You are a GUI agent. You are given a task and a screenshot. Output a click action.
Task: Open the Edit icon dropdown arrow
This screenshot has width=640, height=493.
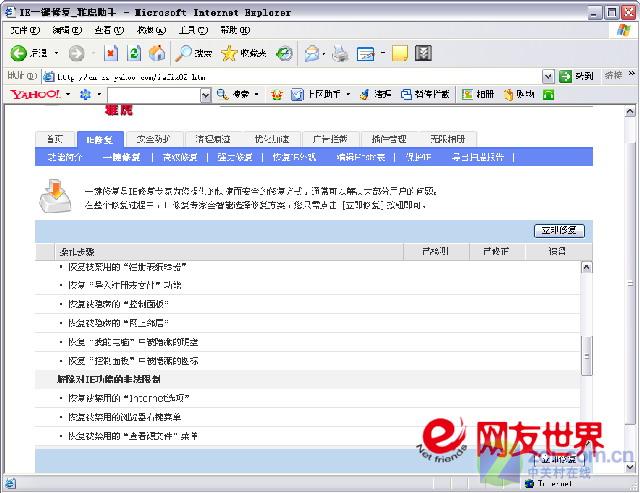click(383, 53)
